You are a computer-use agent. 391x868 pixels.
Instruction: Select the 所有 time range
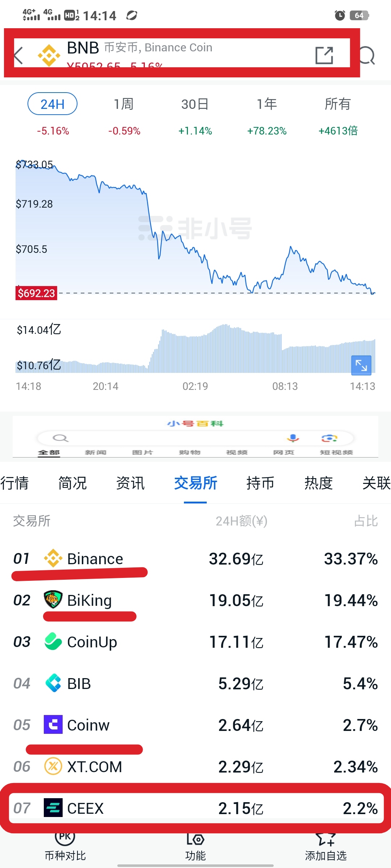pos(337,104)
